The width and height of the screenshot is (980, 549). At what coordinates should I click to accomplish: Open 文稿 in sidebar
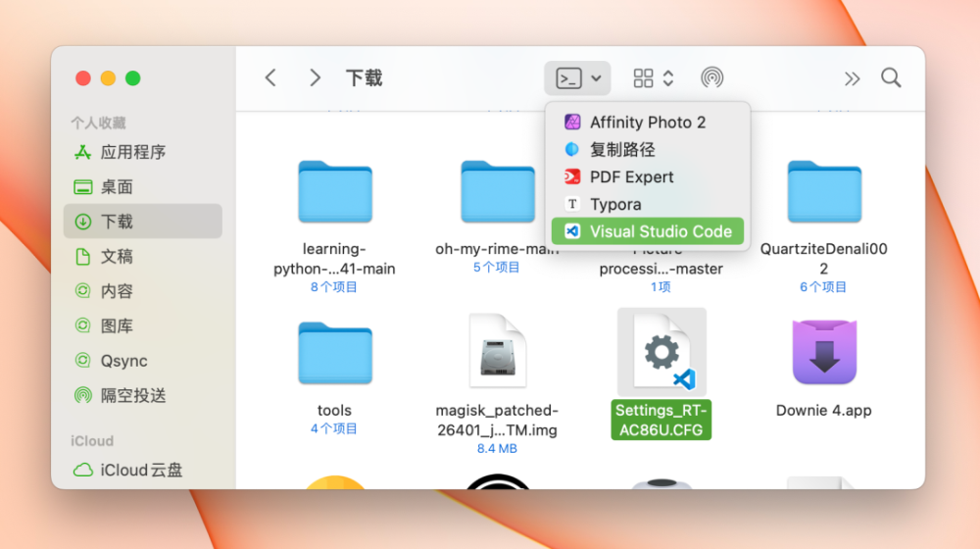[x=142, y=257]
